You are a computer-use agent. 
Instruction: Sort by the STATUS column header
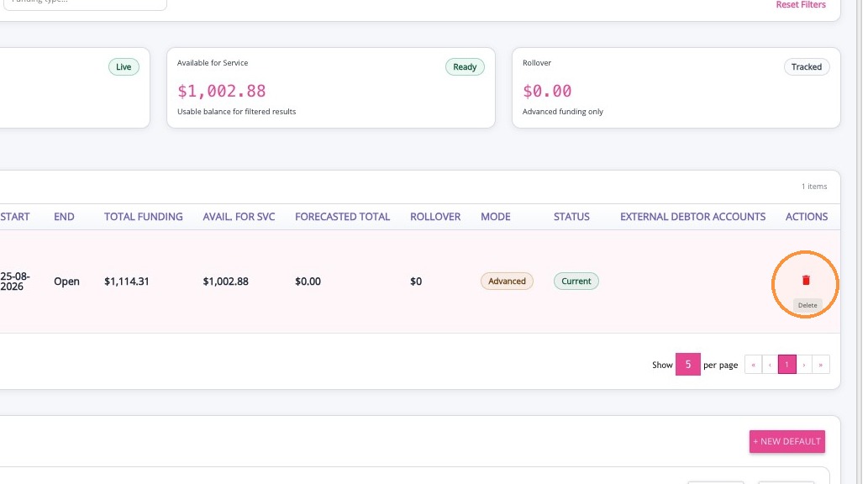(571, 217)
